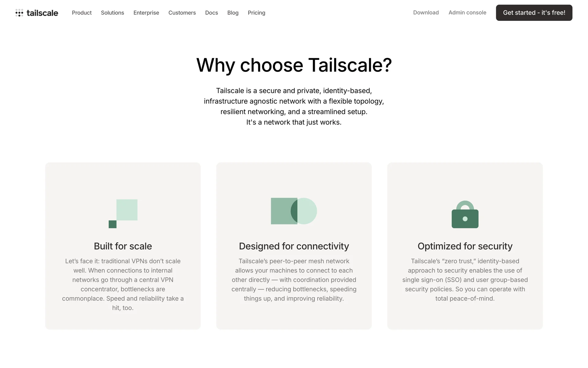588x368 pixels.
Task: Open the Admin console
Action: coord(467,13)
